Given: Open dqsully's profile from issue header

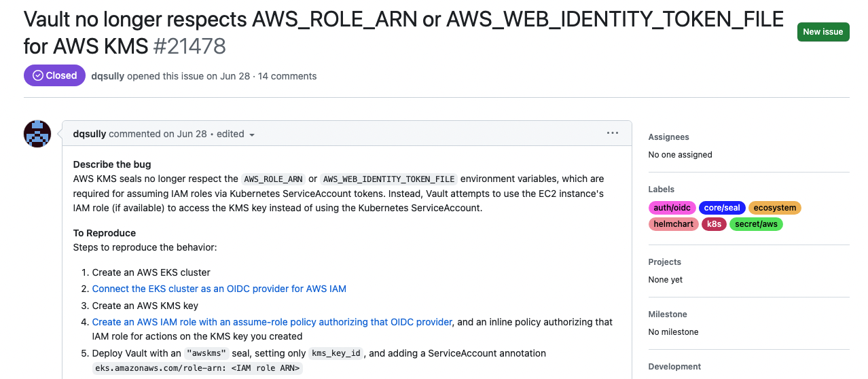Looking at the screenshot, I should [x=107, y=76].
